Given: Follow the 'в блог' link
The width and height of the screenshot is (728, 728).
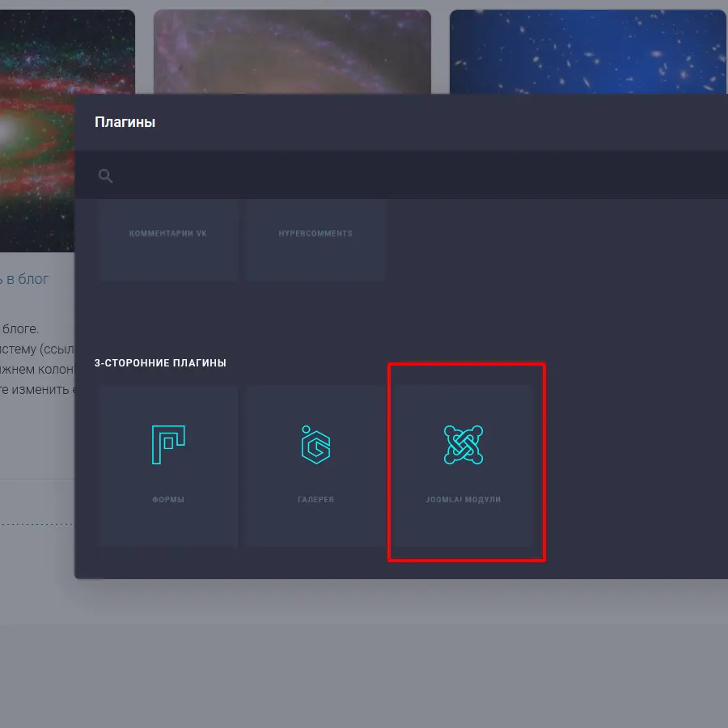Looking at the screenshot, I should click(x=28, y=279).
